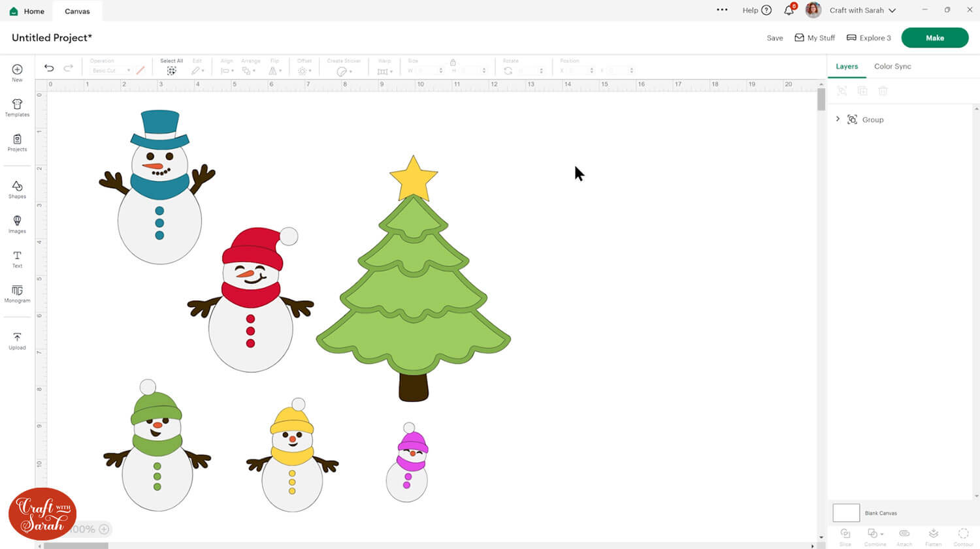Click the Projects icon in sidebar
The image size is (980, 549).
coord(17,142)
